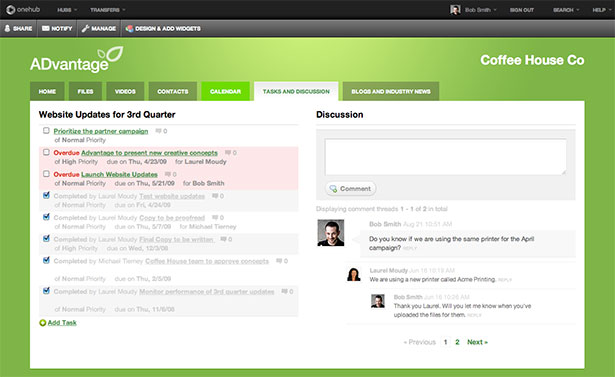The image size is (615, 377).
Task: Click Reply under Bob Smith's printer question
Action: [410, 248]
